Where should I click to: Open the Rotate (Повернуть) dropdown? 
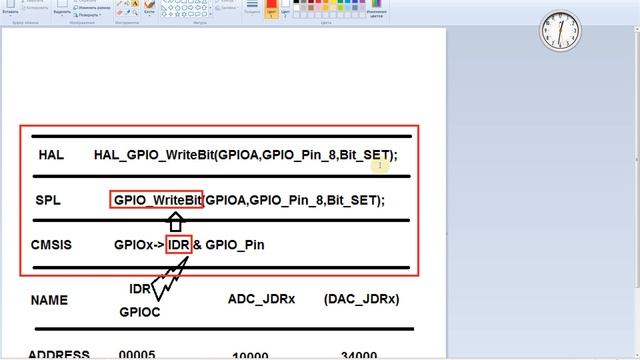click(x=87, y=15)
